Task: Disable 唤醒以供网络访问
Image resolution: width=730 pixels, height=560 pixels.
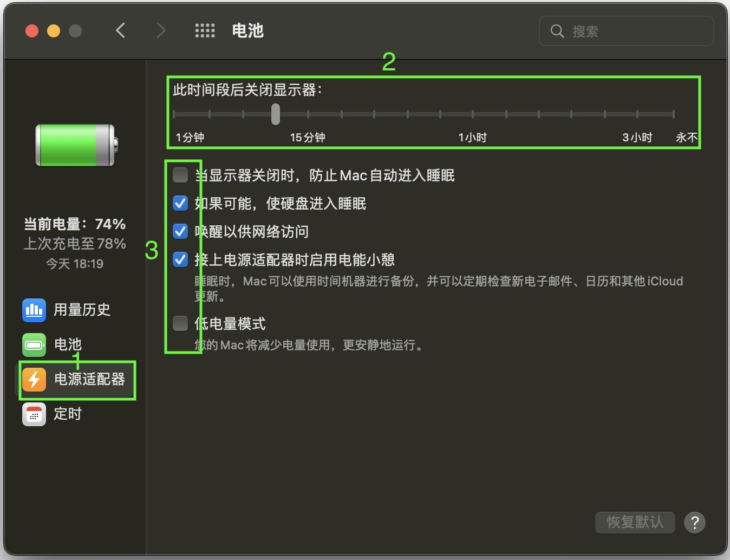Action: [x=180, y=231]
